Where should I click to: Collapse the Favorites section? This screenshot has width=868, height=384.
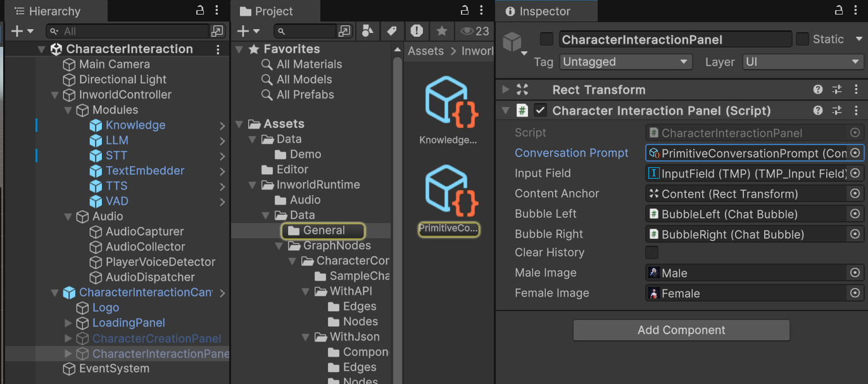(239, 49)
